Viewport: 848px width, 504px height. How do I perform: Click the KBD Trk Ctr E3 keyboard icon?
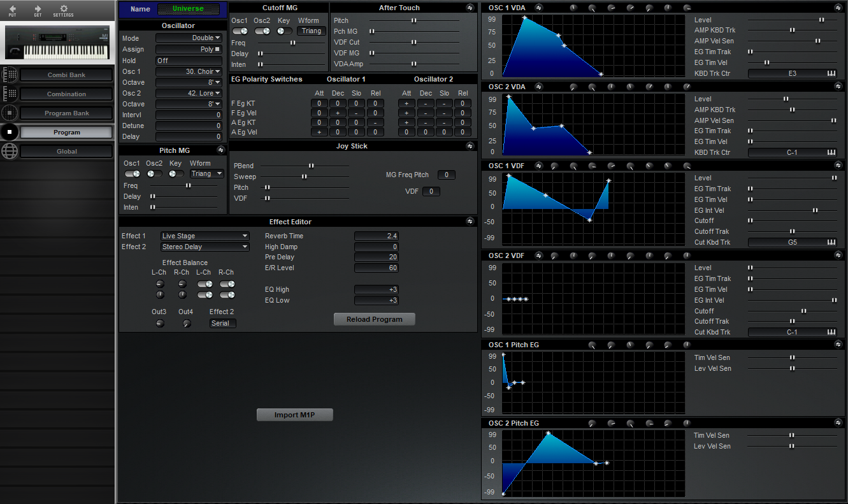(x=831, y=73)
